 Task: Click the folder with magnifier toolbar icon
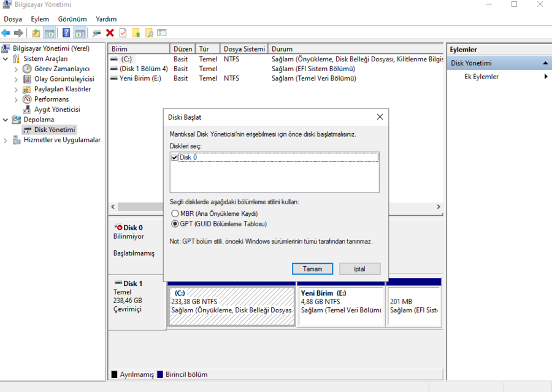click(148, 33)
